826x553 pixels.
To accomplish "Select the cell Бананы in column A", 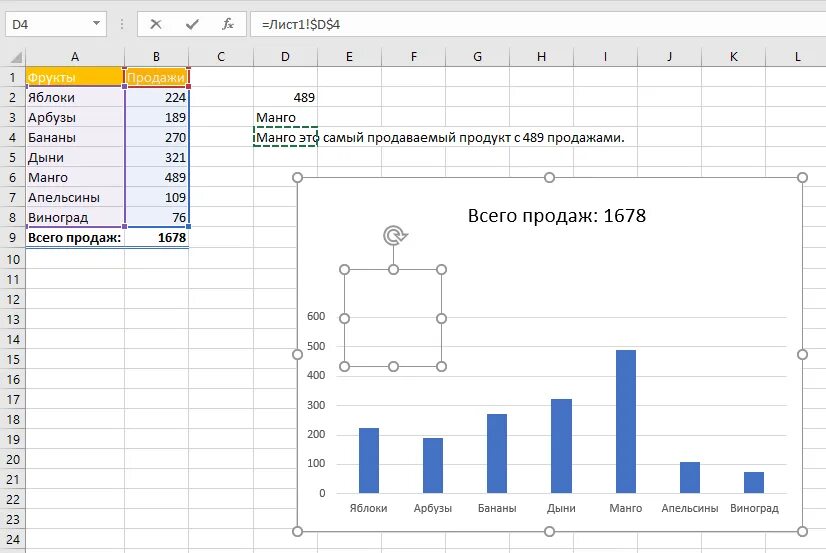I will tap(75, 137).
